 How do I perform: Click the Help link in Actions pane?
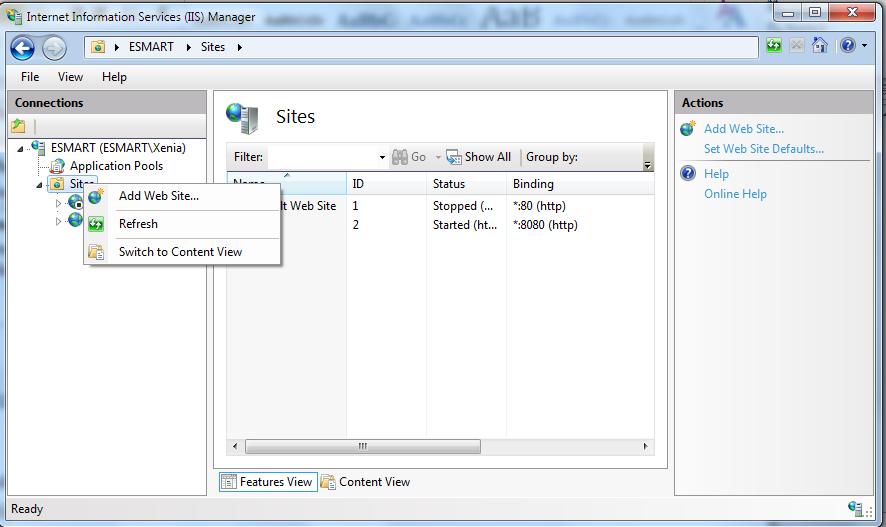click(x=716, y=173)
